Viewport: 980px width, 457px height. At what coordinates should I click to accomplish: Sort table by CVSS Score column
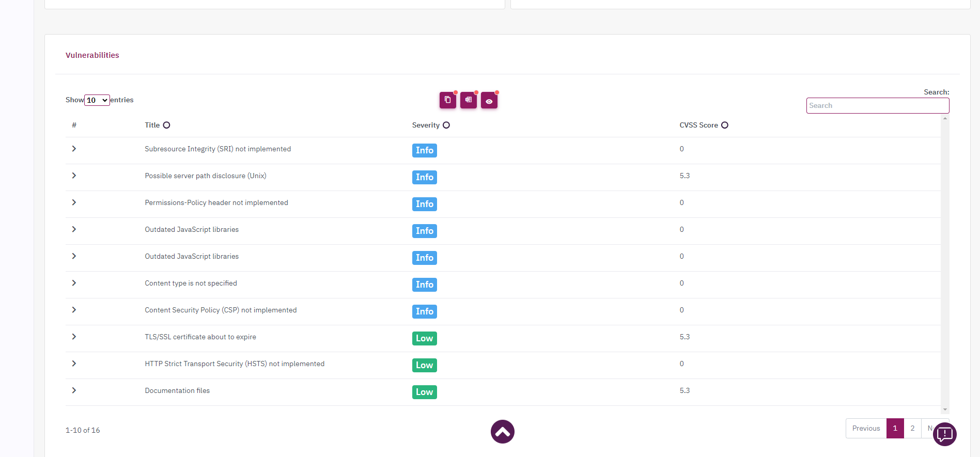[725, 125]
